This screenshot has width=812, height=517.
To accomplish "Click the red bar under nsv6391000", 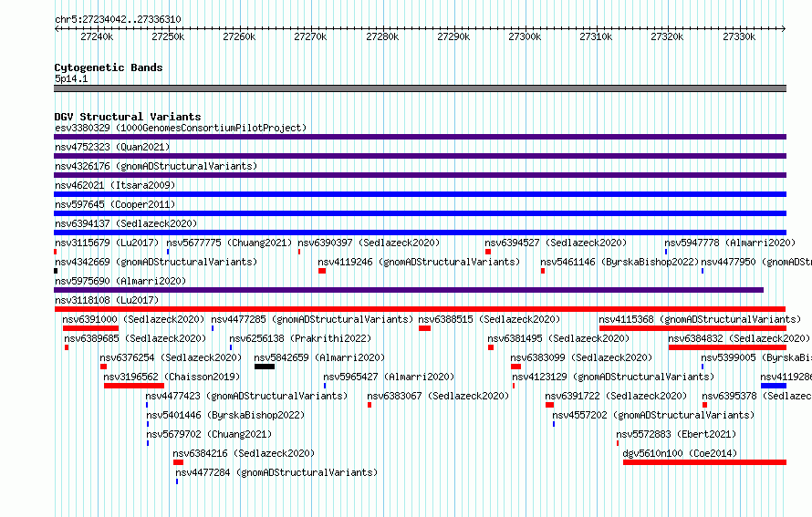I will [x=90, y=328].
